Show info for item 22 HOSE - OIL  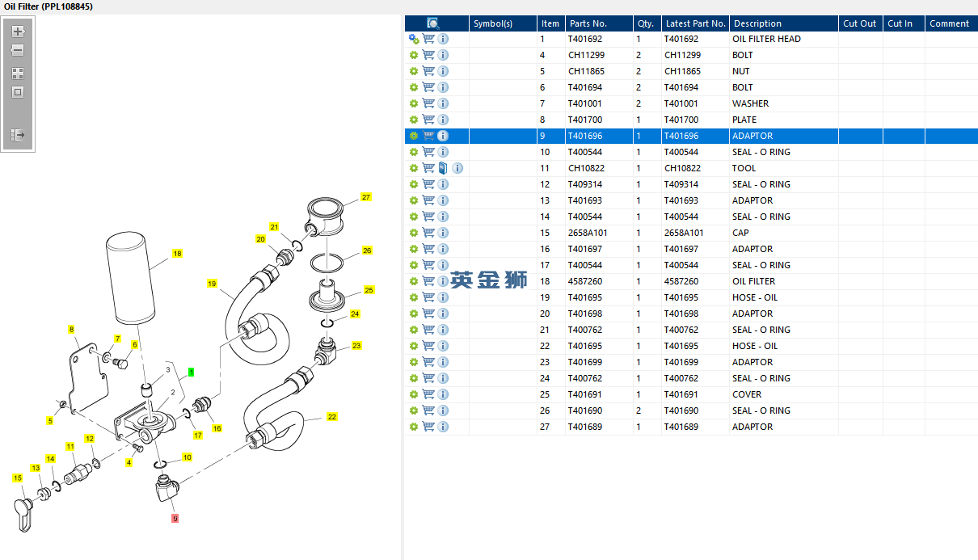point(443,346)
